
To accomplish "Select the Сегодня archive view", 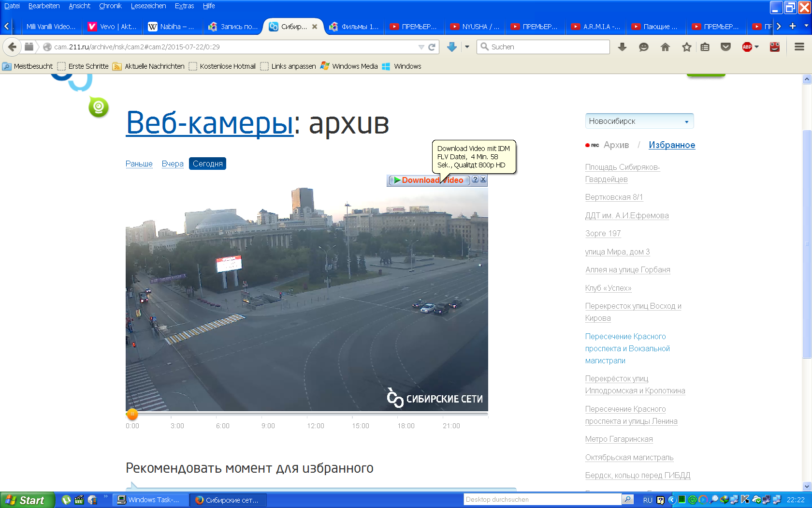I will (x=207, y=164).
